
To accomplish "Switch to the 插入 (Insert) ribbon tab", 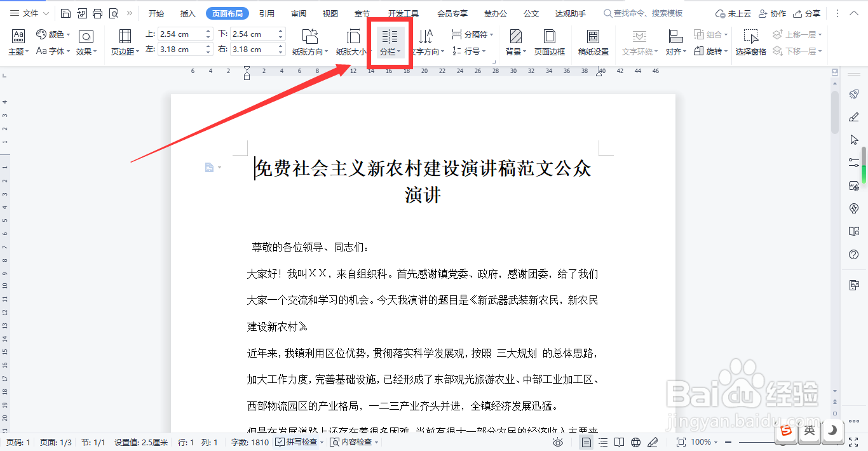I will click(187, 13).
